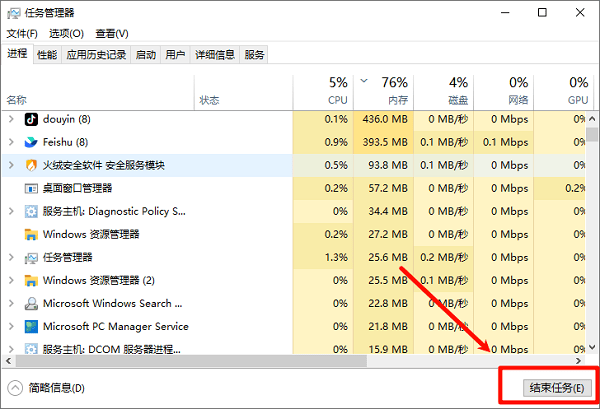Expand the 火绒安全软件 安全服务模块 row
This screenshot has height=409, width=600.
click(x=11, y=165)
